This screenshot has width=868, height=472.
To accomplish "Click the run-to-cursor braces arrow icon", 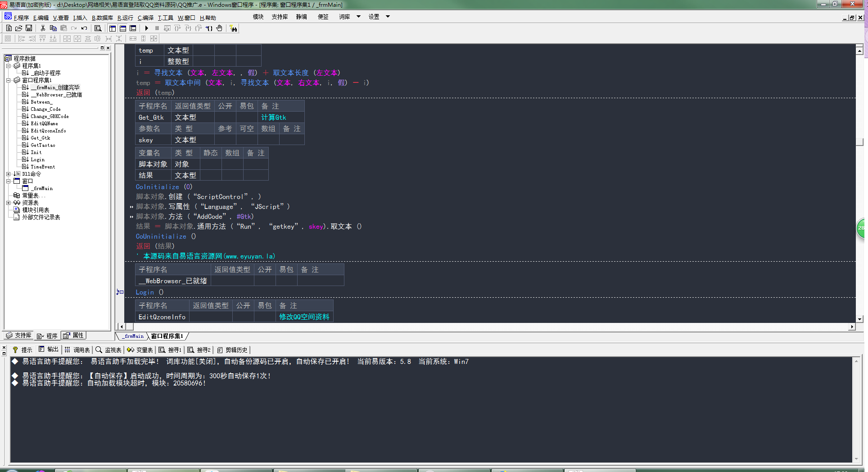I will coord(209,28).
